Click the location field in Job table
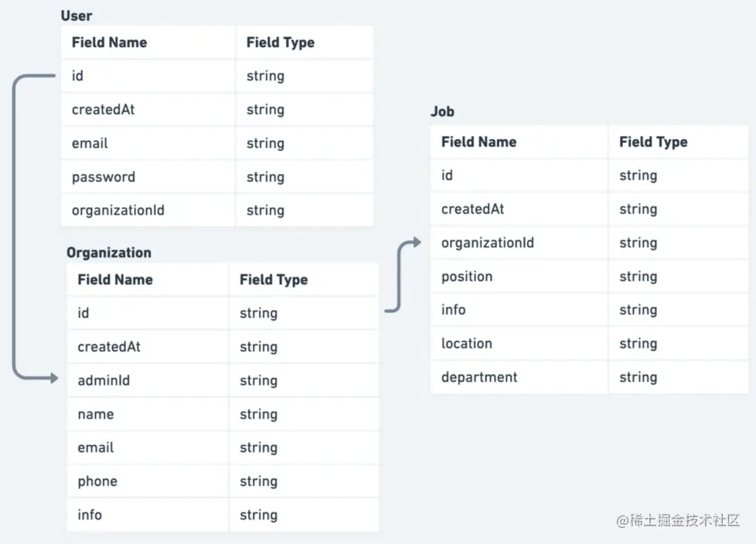 point(466,344)
